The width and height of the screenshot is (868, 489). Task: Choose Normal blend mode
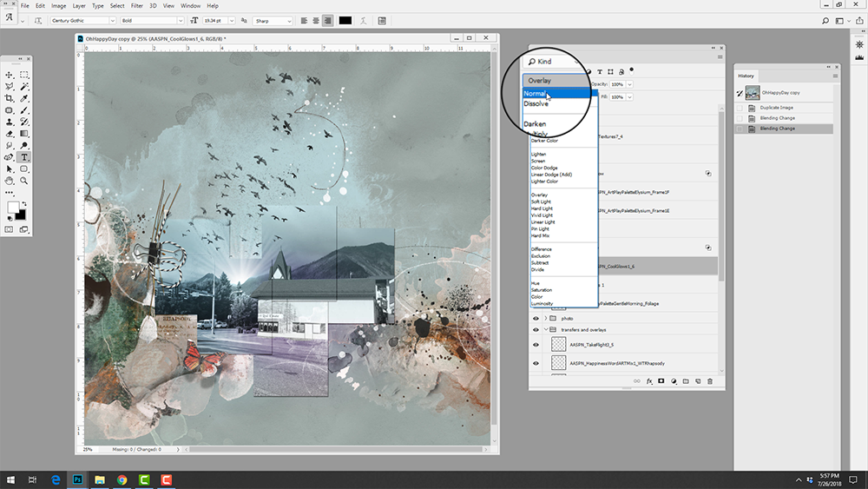click(x=560, y=94)
